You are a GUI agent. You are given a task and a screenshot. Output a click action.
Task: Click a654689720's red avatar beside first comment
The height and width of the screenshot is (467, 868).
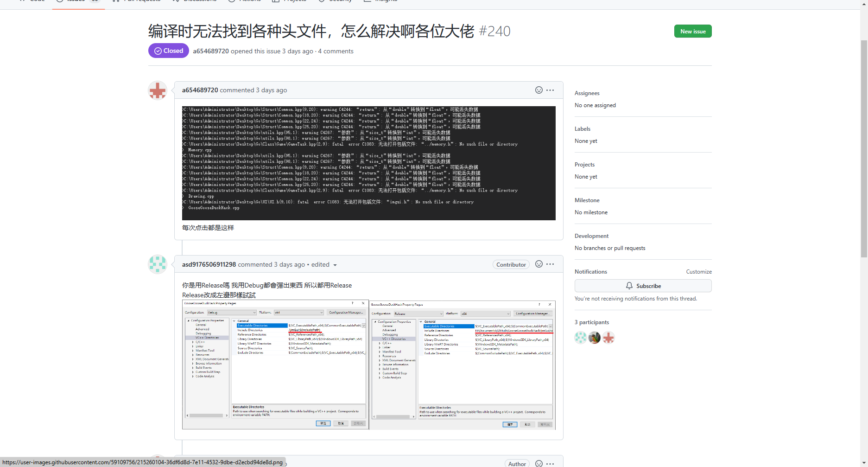tap(158, 90)
